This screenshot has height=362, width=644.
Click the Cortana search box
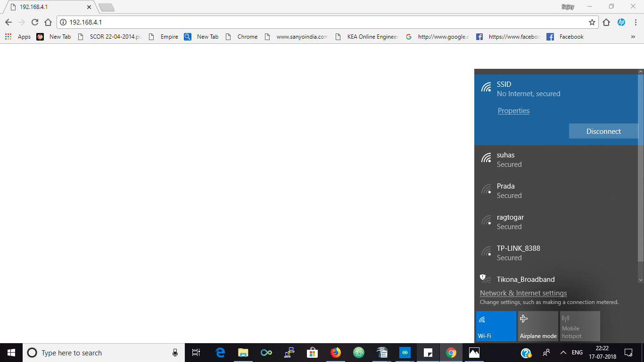(104, 353)
